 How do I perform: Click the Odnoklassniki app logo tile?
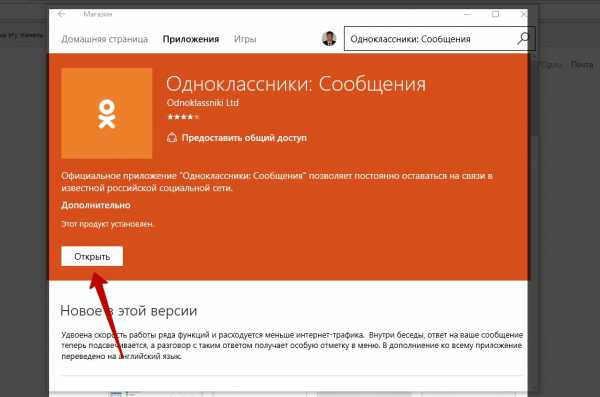click(106, 113)
